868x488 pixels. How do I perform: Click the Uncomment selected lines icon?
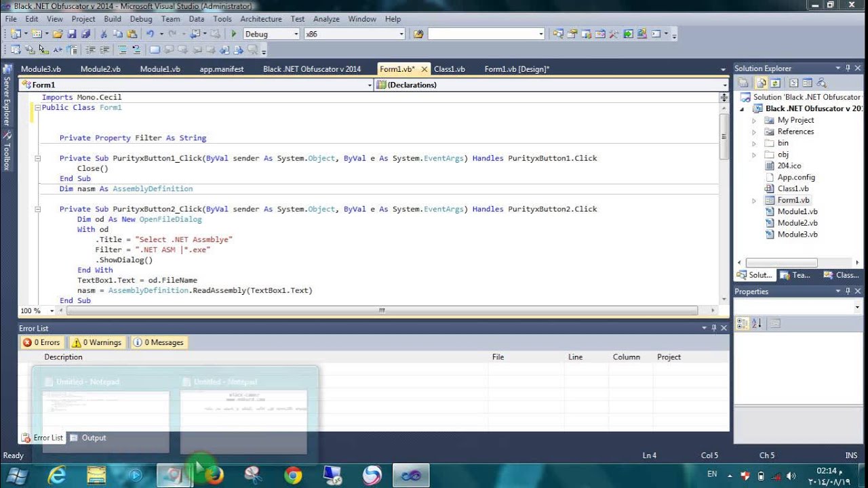[136, 49]
